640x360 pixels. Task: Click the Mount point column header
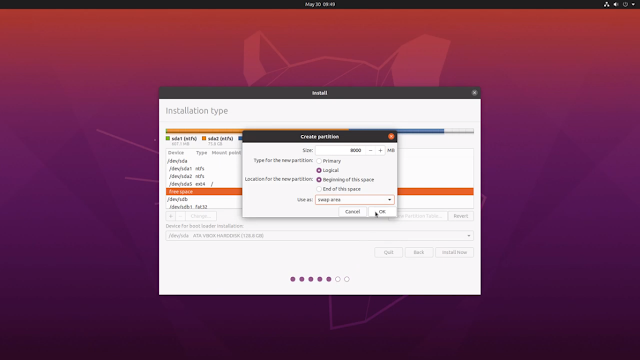(x=226, y=153)
